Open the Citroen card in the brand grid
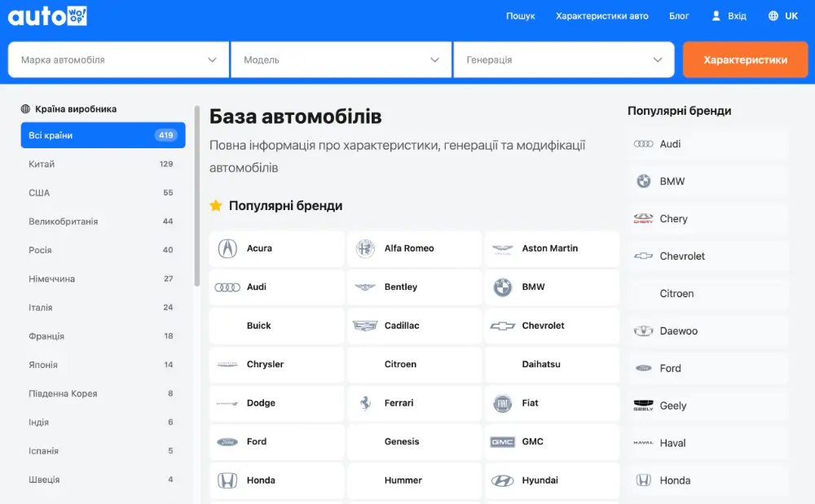Image resolution: width=815 pixels, height=504 pixels. click(x=414, y=365)
